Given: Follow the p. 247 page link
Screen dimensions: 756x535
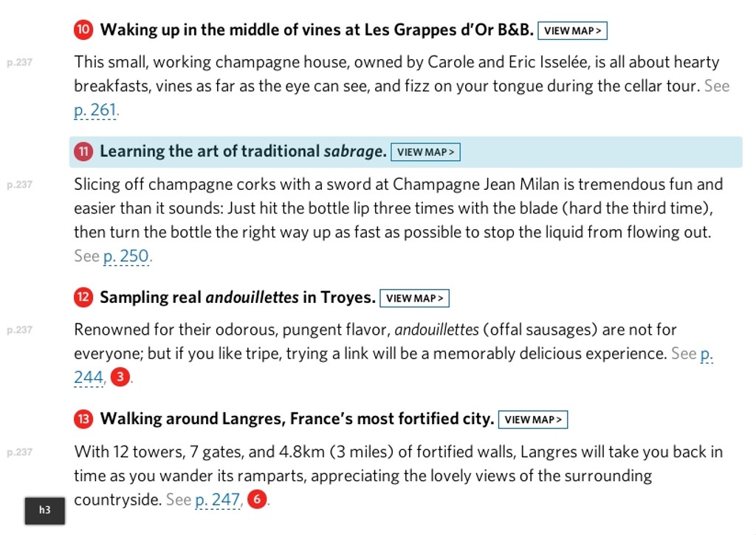Looking at the screenshot, I should coord(218,500).
